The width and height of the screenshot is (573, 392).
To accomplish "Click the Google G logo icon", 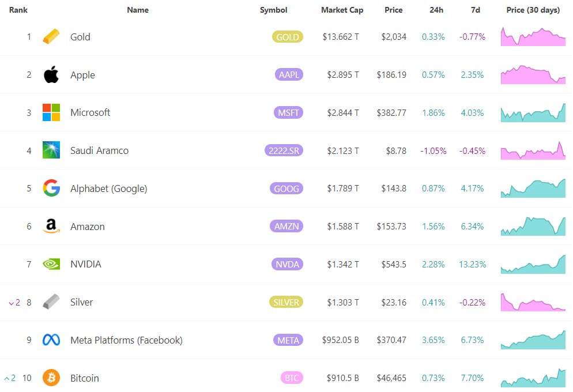I will pos(51,188).
